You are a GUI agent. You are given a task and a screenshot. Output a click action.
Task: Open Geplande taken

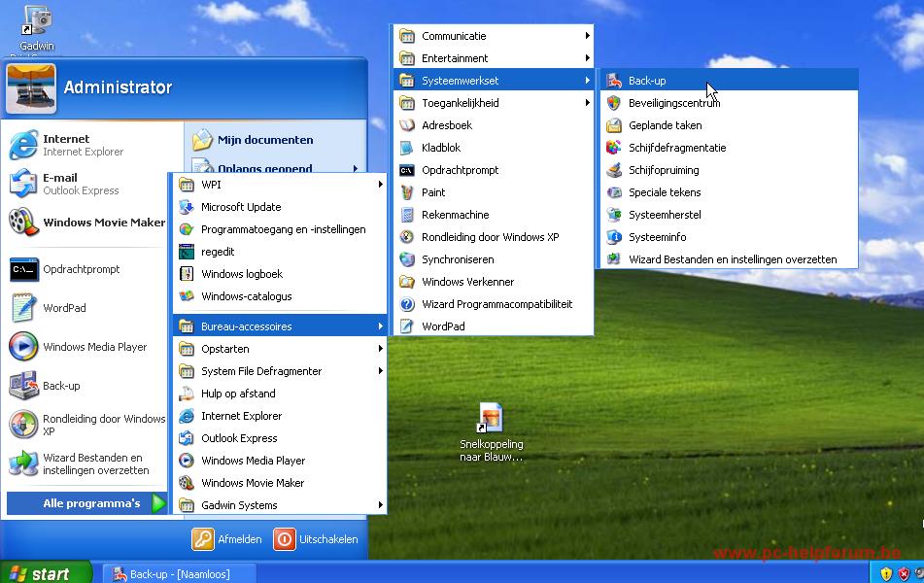tap(729, 125)
